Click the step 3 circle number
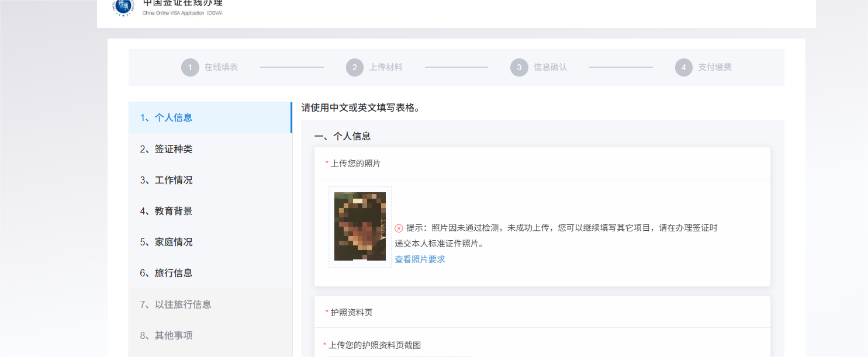This screenshot has width=868, height=357. [519, 68]
